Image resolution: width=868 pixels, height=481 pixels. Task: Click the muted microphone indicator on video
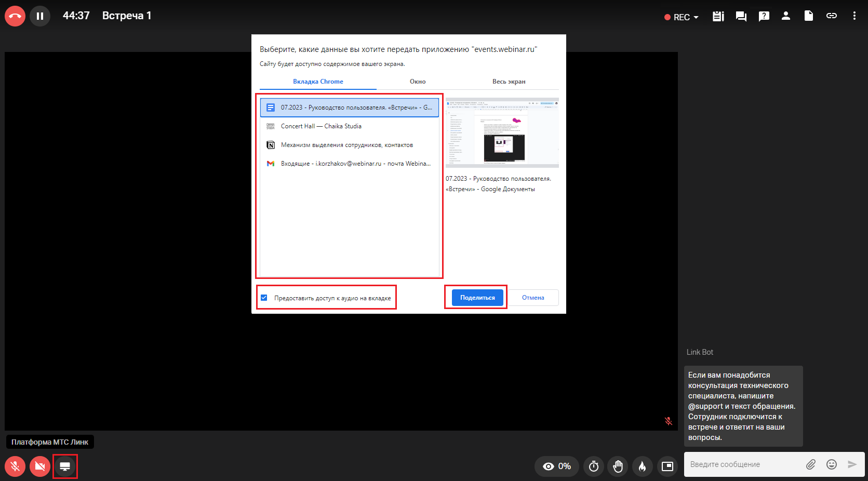tap(669, 421)
